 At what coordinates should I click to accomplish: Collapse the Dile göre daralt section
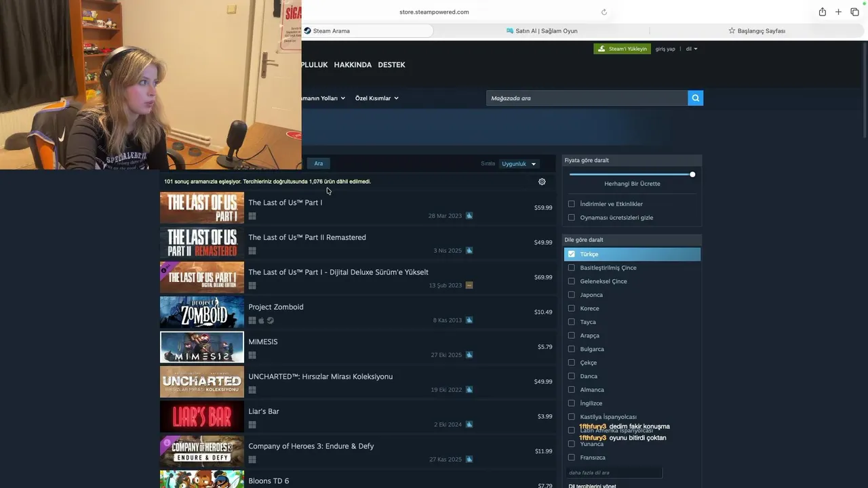coord(632,240)
